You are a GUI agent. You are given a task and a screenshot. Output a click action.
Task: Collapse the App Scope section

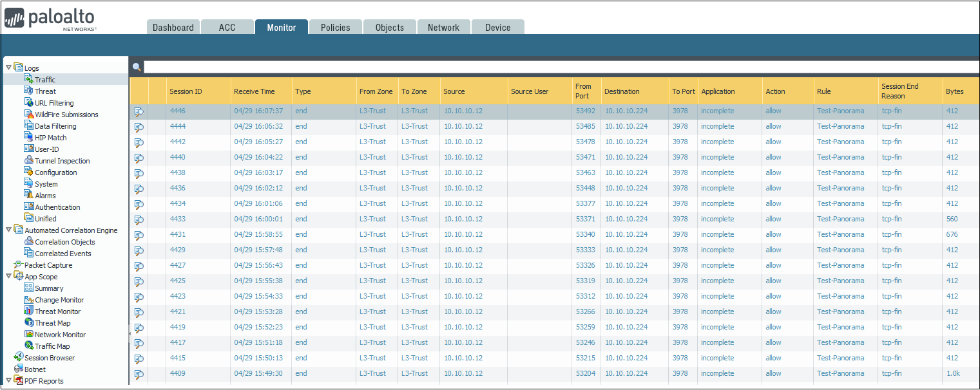[x=8, y=276]
